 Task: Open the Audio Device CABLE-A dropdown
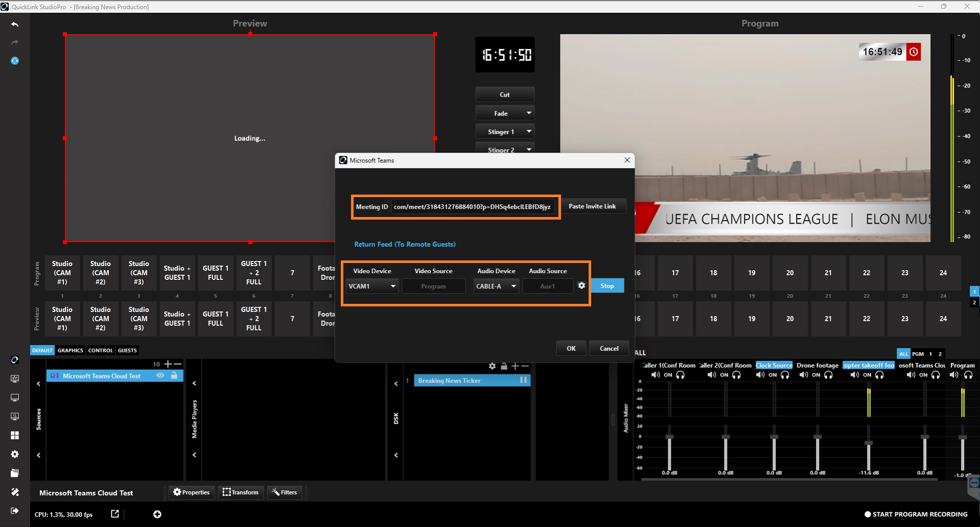(496, 286)
